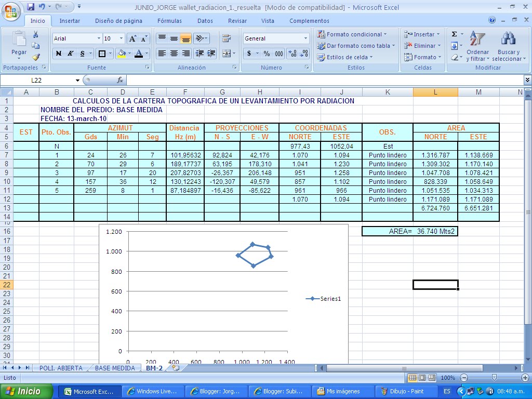Viewport: 532px width, 399px height.
Task: Switch to BASE MEDIDA sheet
Action: pos(115,368)
